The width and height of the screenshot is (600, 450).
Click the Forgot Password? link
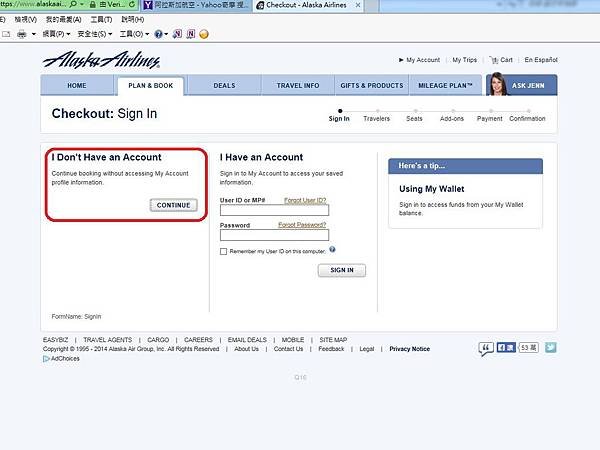pyautogui.click(x=302, y=225)
